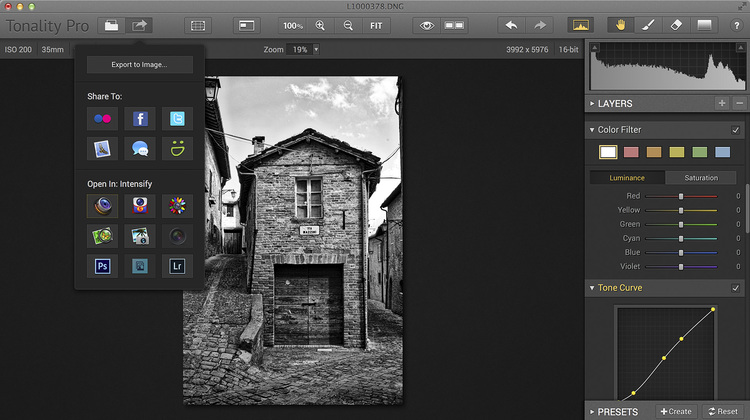Image resolution: width=750 pixels, height=420 pixels.
Task: Set zoom to 100%
Action: [x=292, y=25]
